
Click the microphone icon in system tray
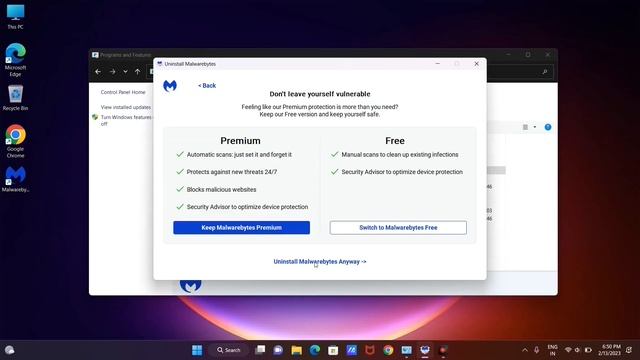click(x=536, y=350)
